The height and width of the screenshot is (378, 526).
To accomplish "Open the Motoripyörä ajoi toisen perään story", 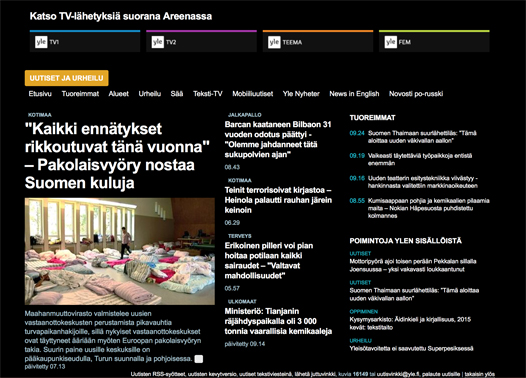I will pos(413,265).
